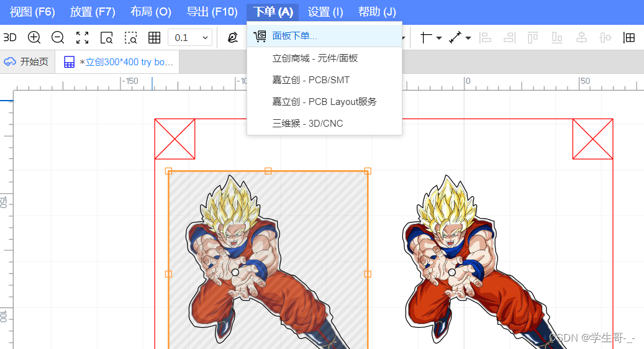
Task: Click the top-middle orange selection handle
Action: click(268, 171)
